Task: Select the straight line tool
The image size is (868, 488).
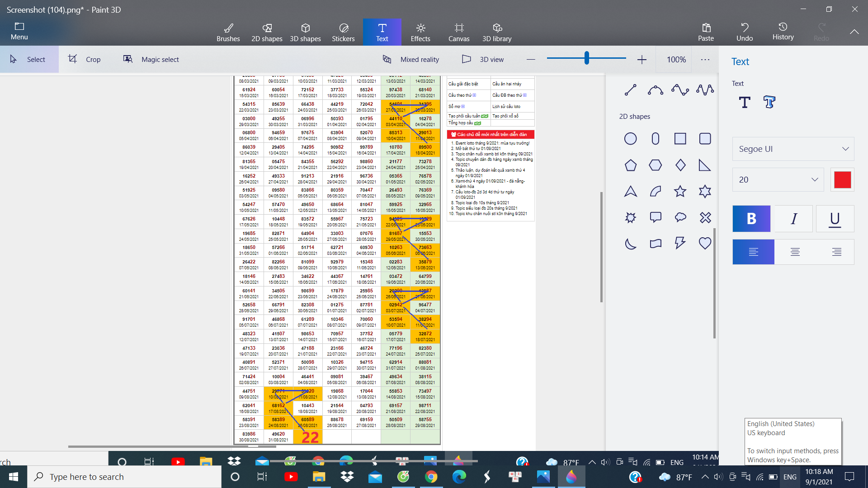Action: coord(630,90)
